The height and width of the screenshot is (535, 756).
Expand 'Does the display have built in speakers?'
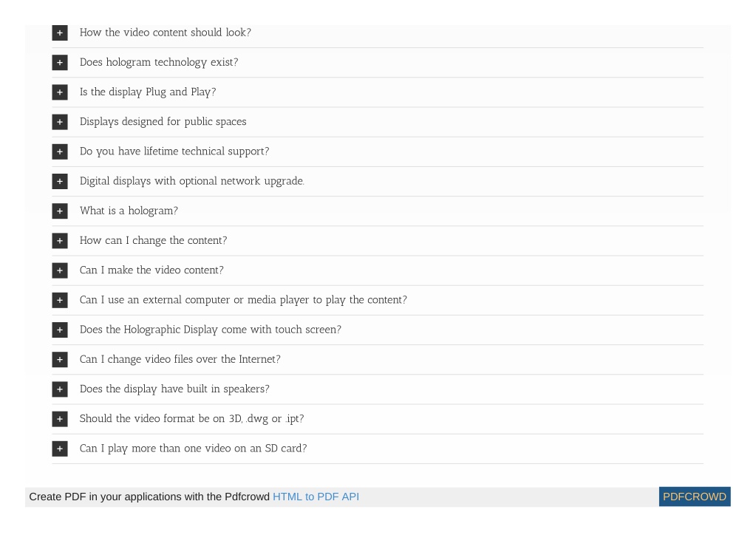[x=174, y=389]
